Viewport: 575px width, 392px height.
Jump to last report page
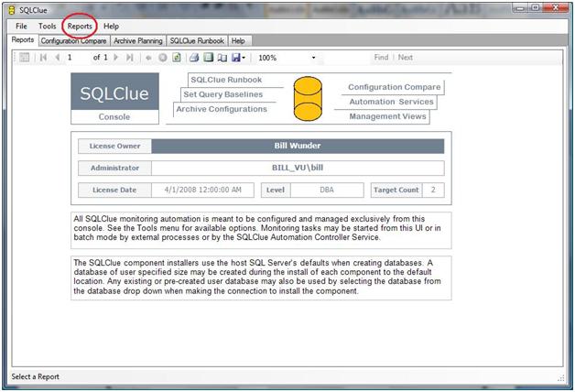point(129,57)
